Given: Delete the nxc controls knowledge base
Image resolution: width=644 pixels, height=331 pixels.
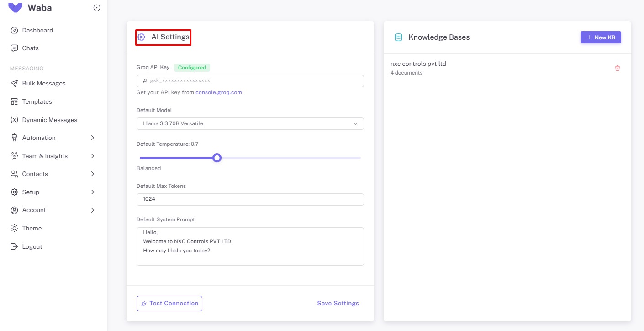Looking at the screenshot, I should click(618, 68).
